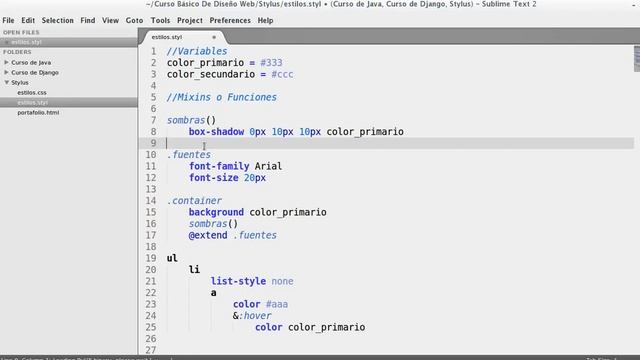Click the ul selector on line 19

[172, 258]
